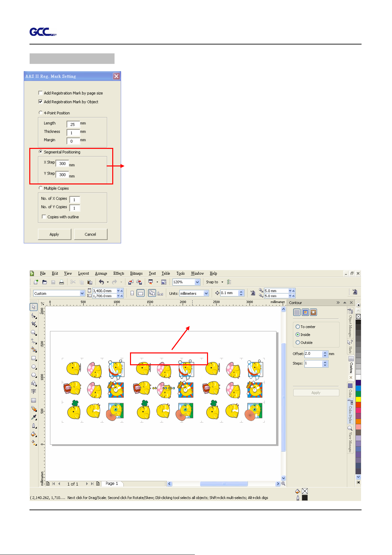Open the Bitmaps menu
392x555 pixels.
tap(136, 273)
